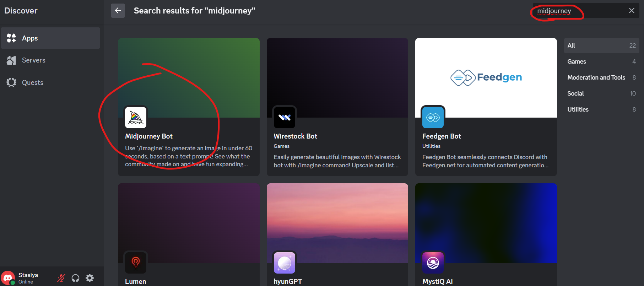Click the Games tag under Wirestock Bot
The width and height of the screenshot is (644, 286).
282,146
